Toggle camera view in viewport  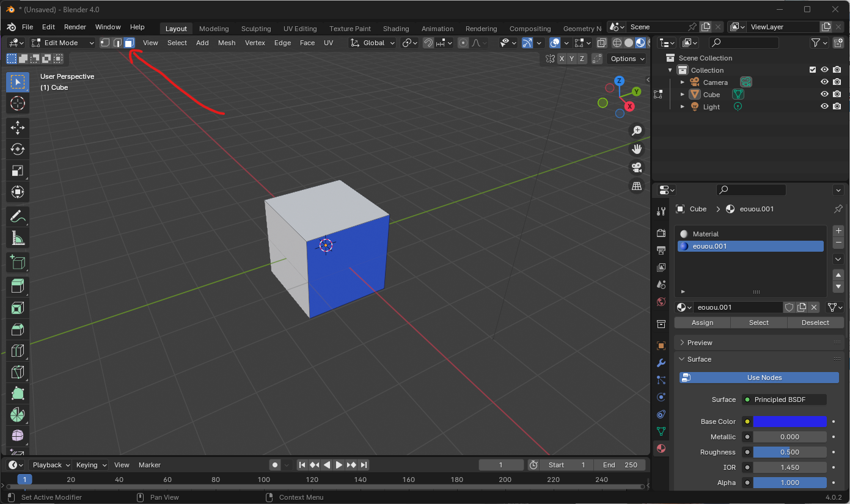[x=637, y=167]
